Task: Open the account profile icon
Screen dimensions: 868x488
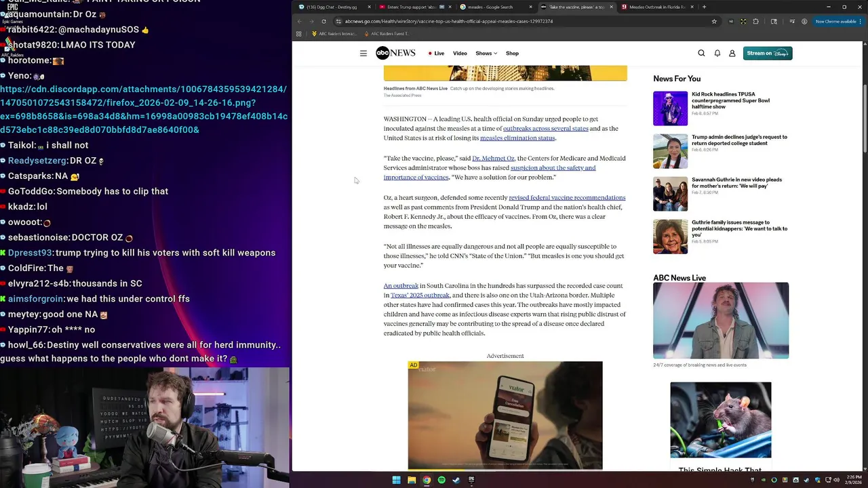Action: [732, 54]
